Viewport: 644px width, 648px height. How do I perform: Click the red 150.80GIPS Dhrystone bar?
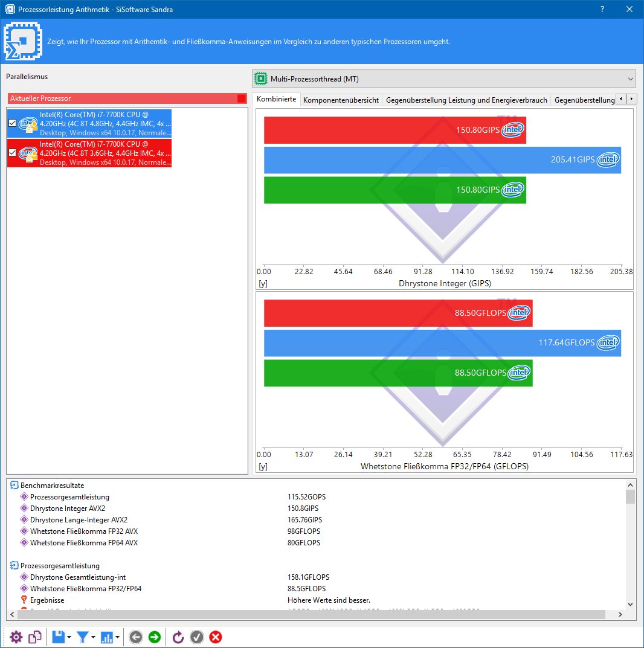pos(394,130)
